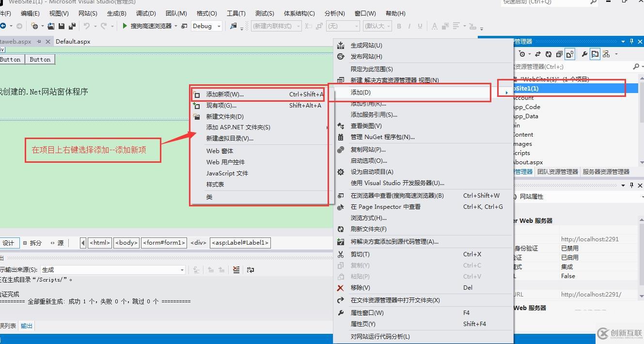Click the hammer icon beside 生成网站(U)
The height and width of the screenshot is (344, 644).
341,45
